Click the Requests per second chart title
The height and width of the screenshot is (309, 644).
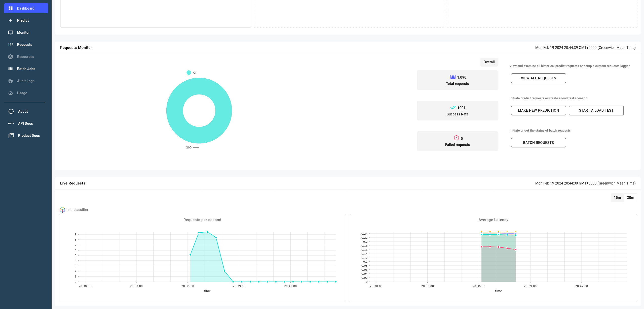pos(202,220)
